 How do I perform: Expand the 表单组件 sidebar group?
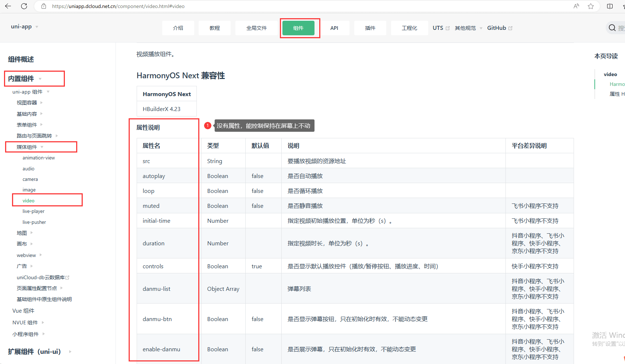click(30, 125)
